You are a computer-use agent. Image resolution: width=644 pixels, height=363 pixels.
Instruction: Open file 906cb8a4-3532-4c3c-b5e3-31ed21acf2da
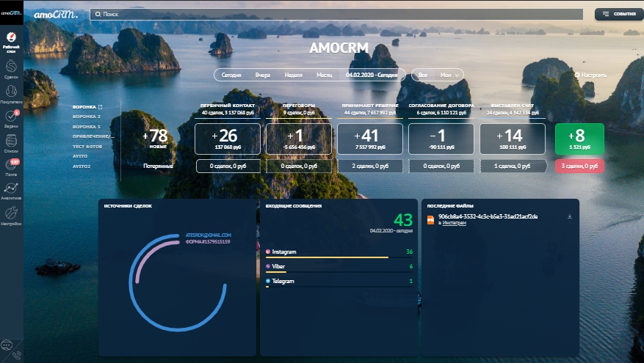point(488,216)
